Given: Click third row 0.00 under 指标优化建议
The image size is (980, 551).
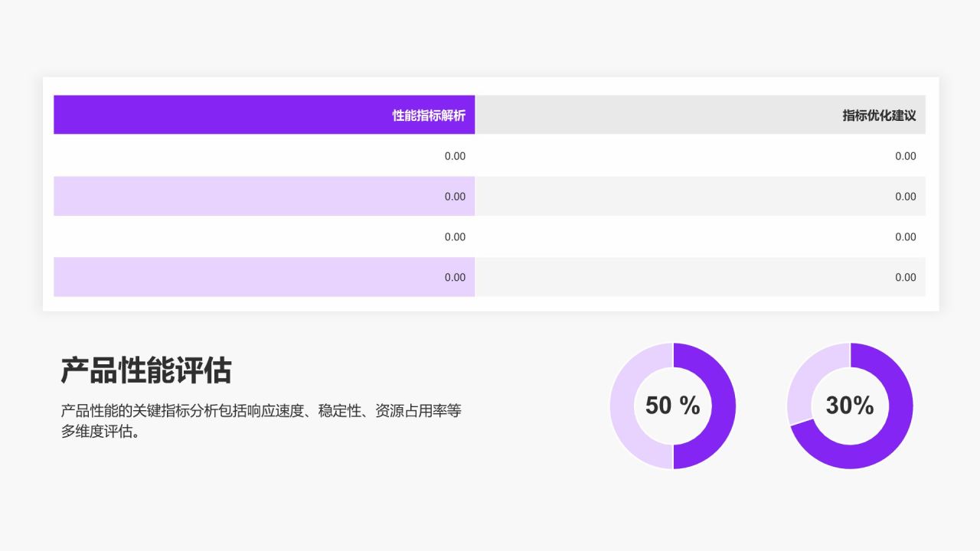Looking at the screenshot, I should tap(905, 237).
